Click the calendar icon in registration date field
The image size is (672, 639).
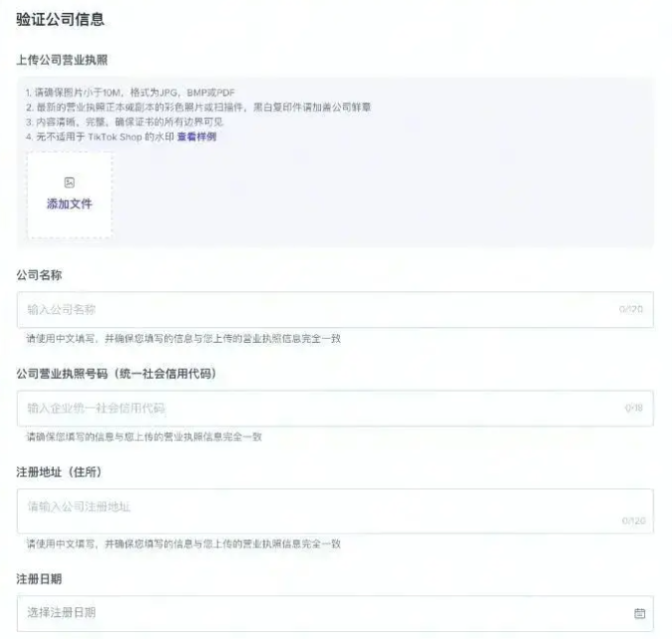(x=639, y=613)
